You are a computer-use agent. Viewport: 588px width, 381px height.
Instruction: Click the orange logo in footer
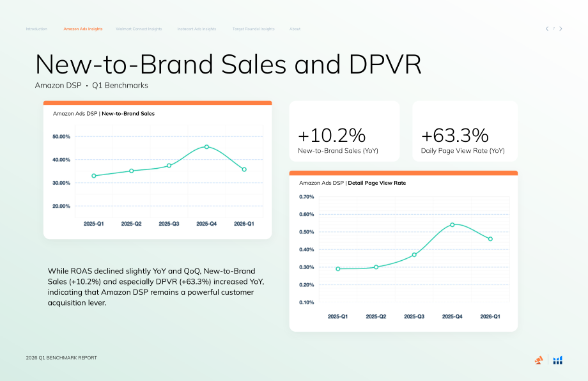coord(539,360)
